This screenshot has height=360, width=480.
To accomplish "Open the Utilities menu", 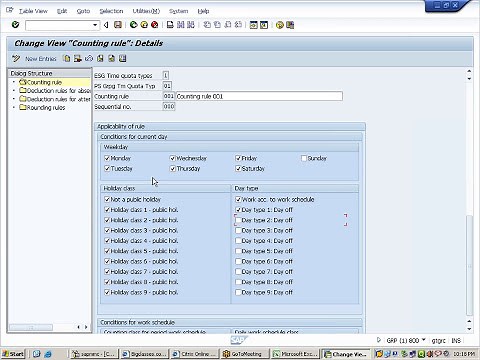I will click(x=146, y=11).
